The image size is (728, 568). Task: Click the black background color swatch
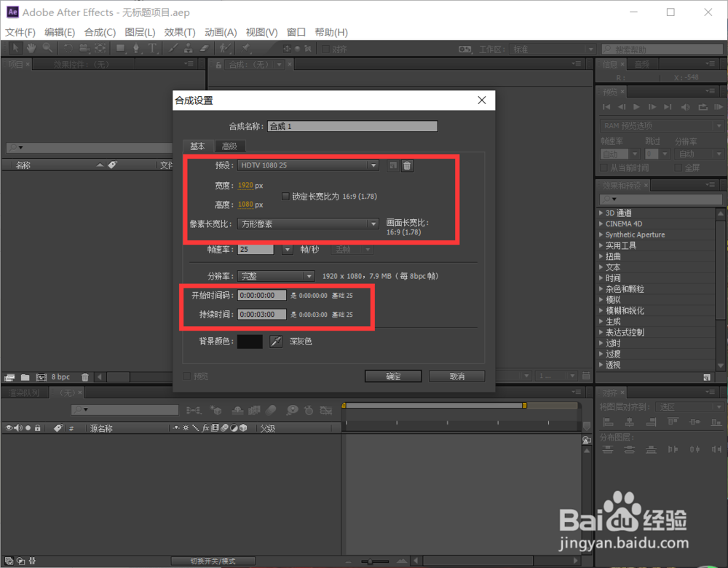[250, 342]
